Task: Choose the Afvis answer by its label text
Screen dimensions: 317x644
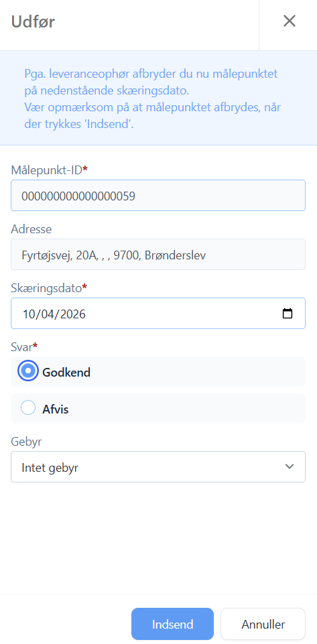Action: [56, 409]
